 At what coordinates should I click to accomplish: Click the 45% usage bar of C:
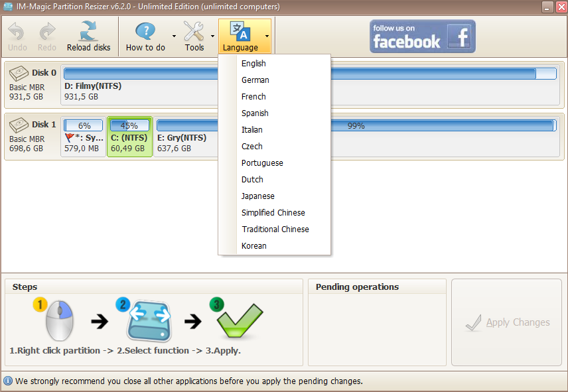tap(129, 125)
